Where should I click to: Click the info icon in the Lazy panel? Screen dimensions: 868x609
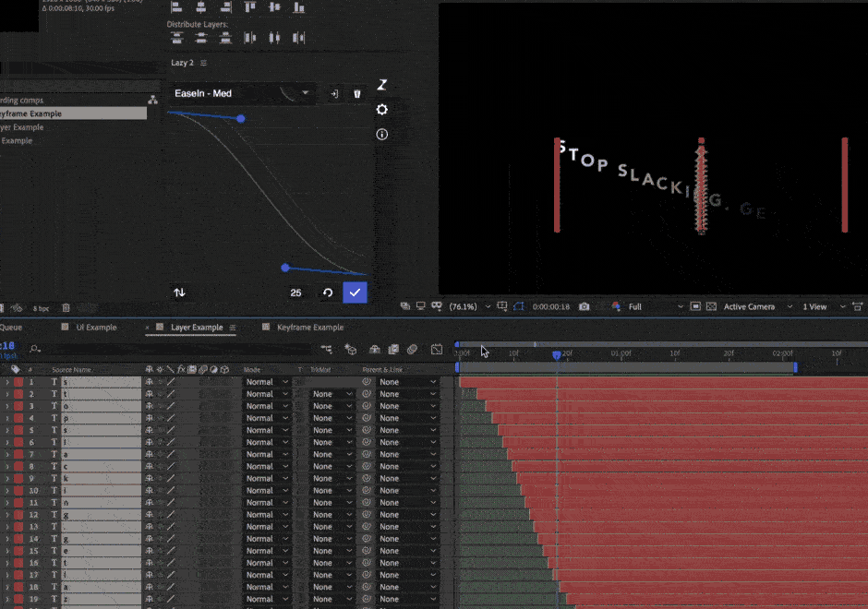click(382, 134)
